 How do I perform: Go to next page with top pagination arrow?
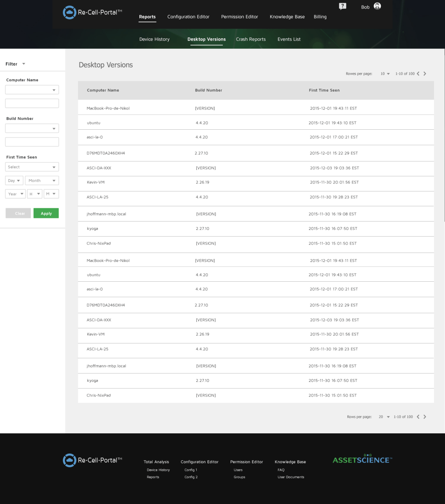point(425,73)
